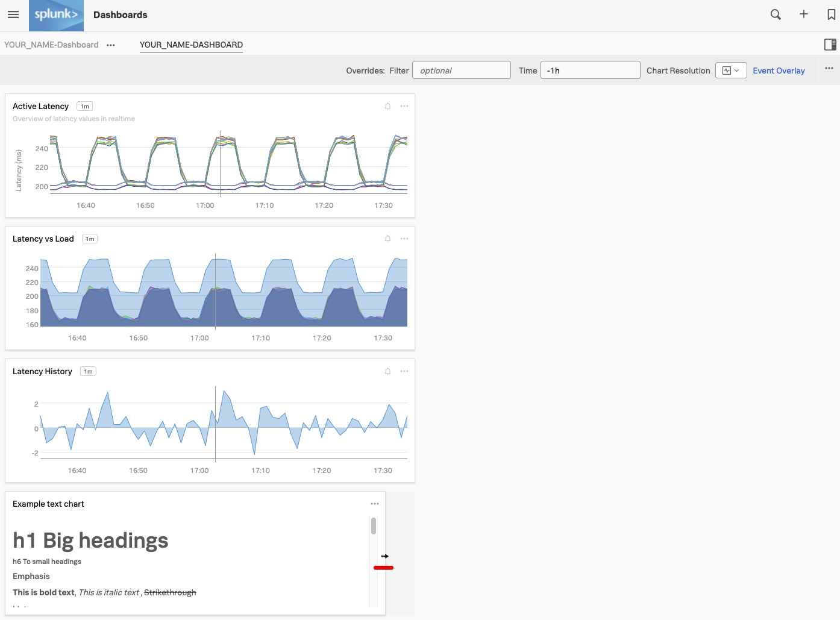Click the 1m badge on Latency History

pos(88,372)
